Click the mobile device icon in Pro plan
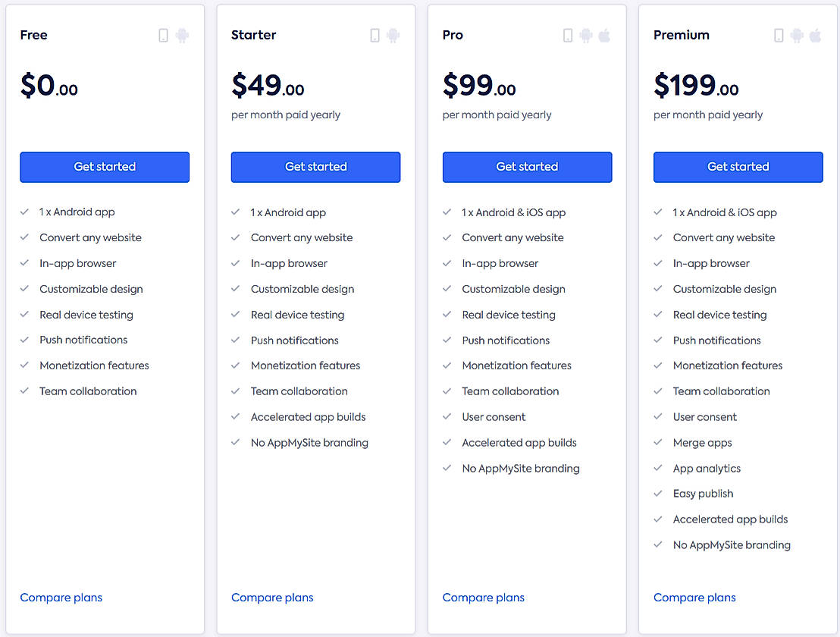 (x=568, y=35)
